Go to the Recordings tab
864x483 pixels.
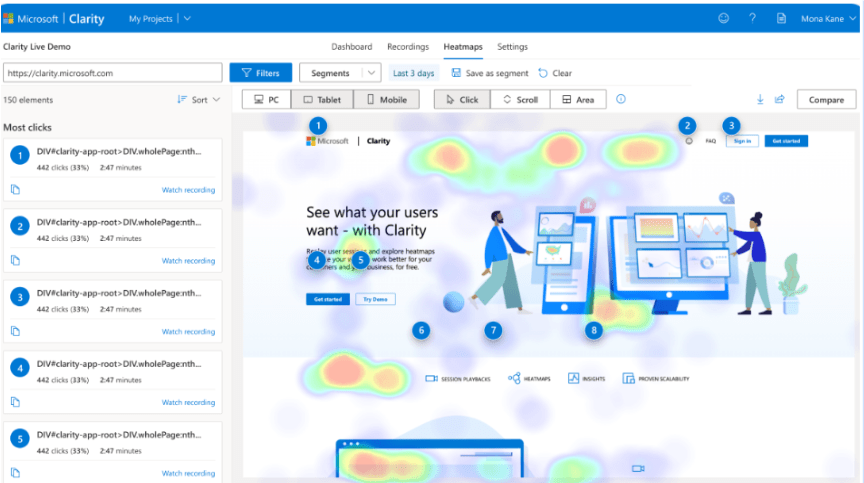(408, 47)
